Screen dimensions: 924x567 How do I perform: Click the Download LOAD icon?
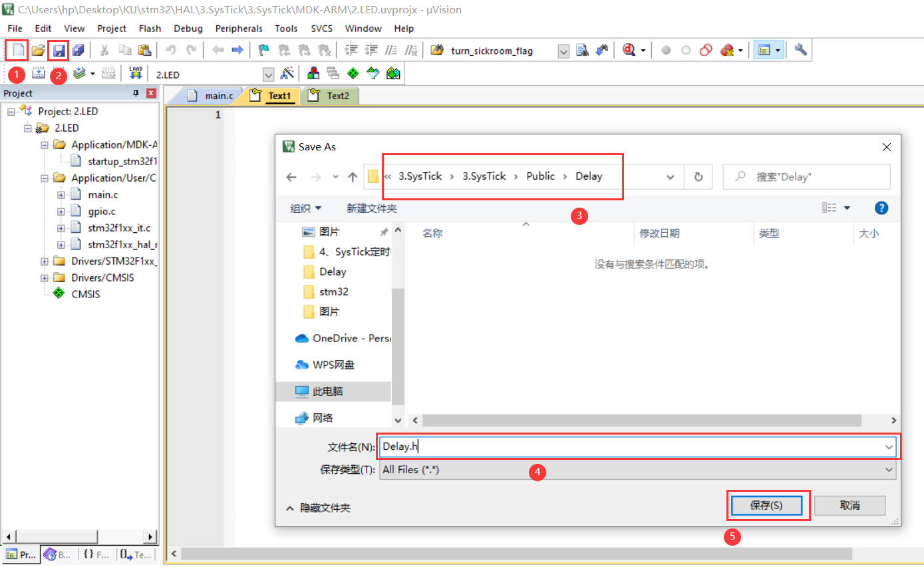(x=136, y=73)
